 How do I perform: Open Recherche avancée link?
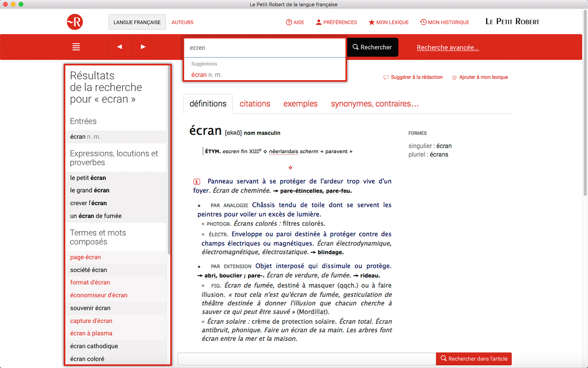point(448,47)
